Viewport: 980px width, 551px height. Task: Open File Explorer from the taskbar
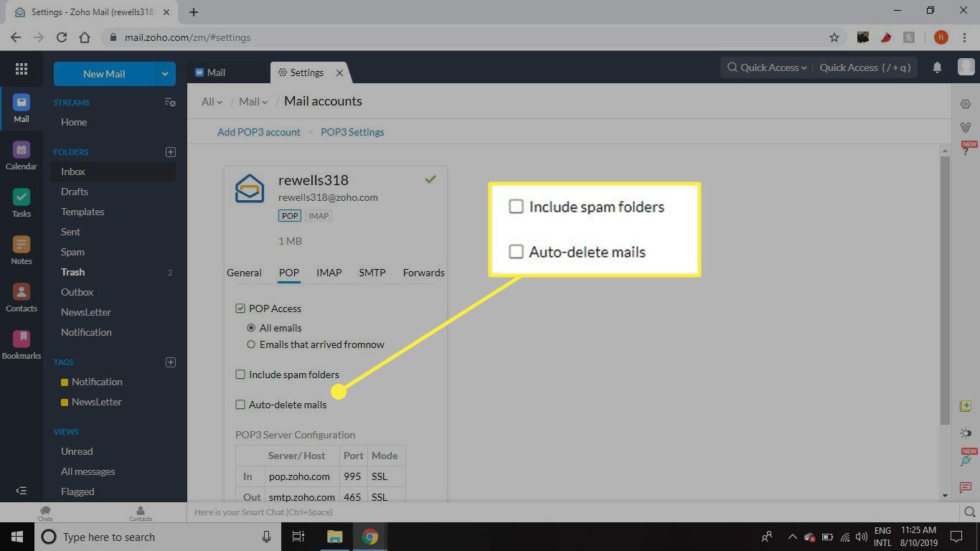pos(334,537)
